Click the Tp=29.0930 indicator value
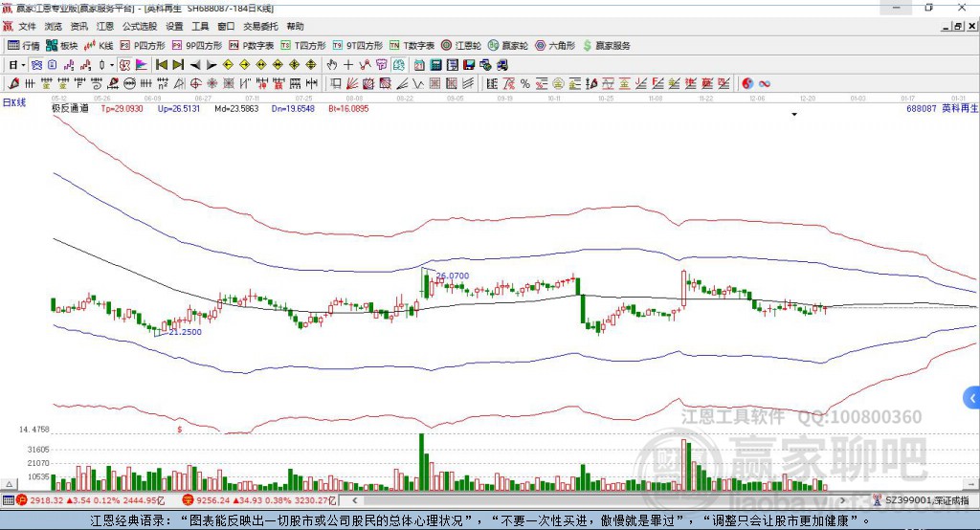The height and width of the screenshot is (530, 980). pyautogui.click(x=122, y=108)
